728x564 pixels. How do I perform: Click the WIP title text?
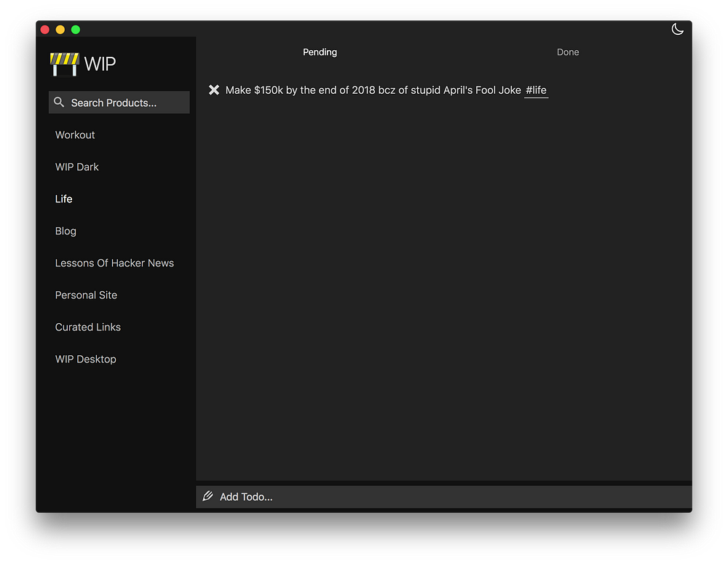coord(100,63)
